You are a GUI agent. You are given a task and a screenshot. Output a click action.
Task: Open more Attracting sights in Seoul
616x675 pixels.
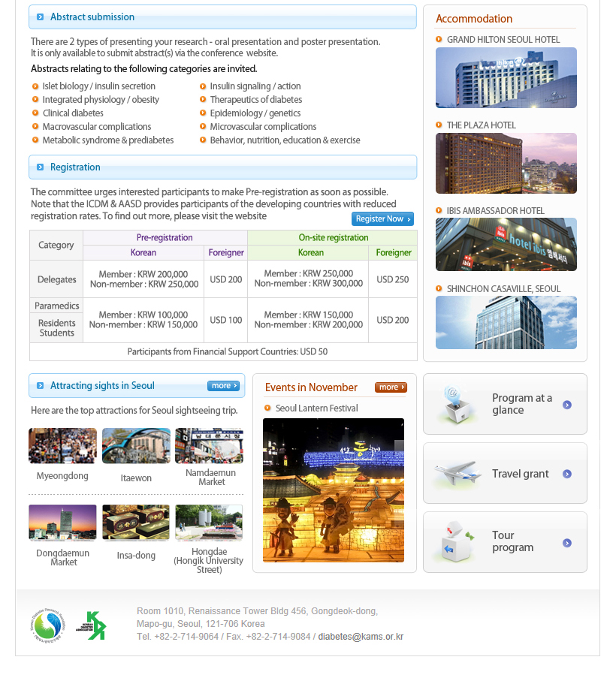(x=223, y=386)
